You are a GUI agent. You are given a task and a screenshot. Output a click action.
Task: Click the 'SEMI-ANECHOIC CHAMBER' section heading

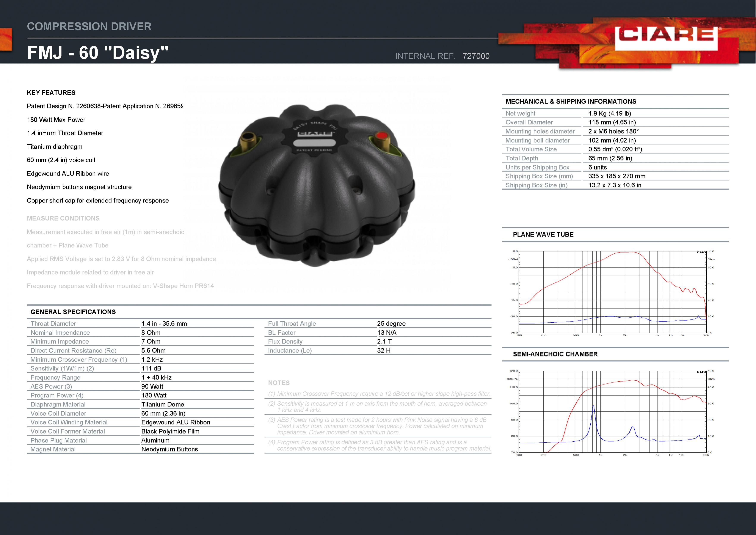555,354
